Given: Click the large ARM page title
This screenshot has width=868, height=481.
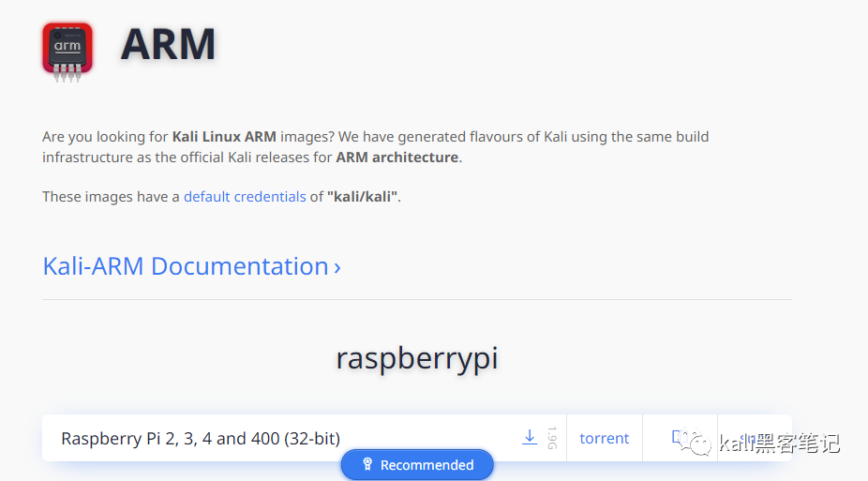Looking at the screenshot, I should tap(169, 45).
